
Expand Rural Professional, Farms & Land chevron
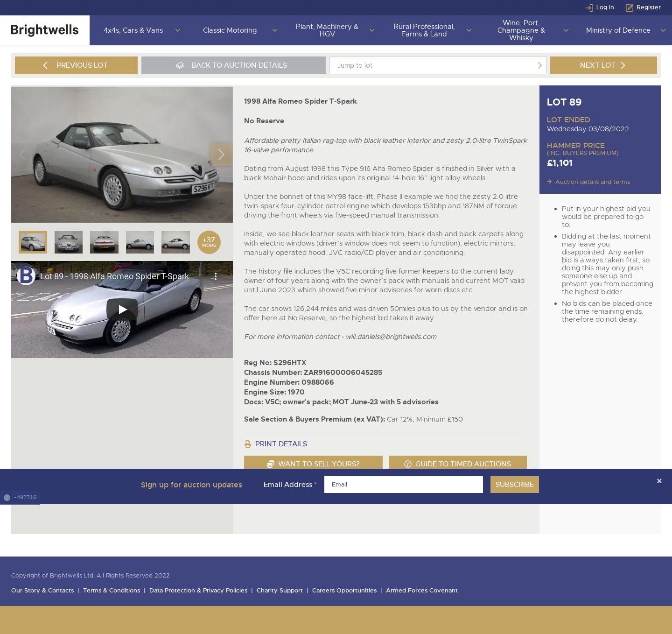[x=469, y=30]
